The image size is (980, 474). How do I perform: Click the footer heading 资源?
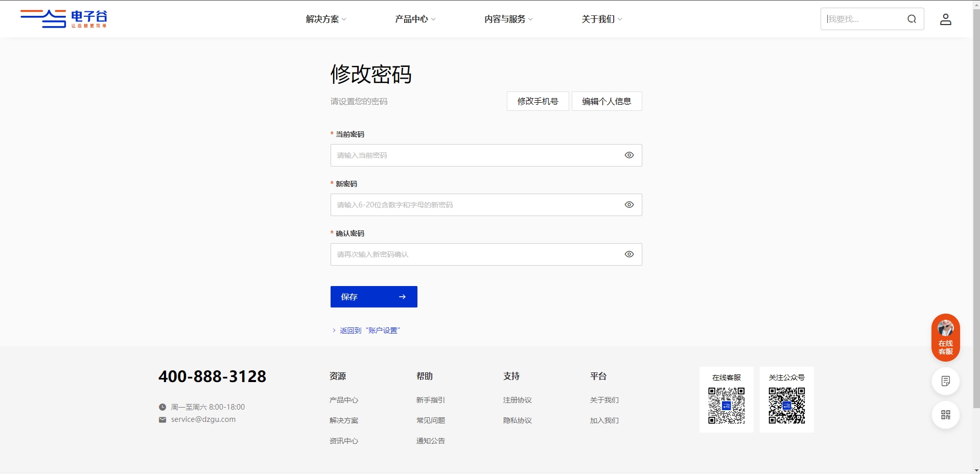pos(338,376)
